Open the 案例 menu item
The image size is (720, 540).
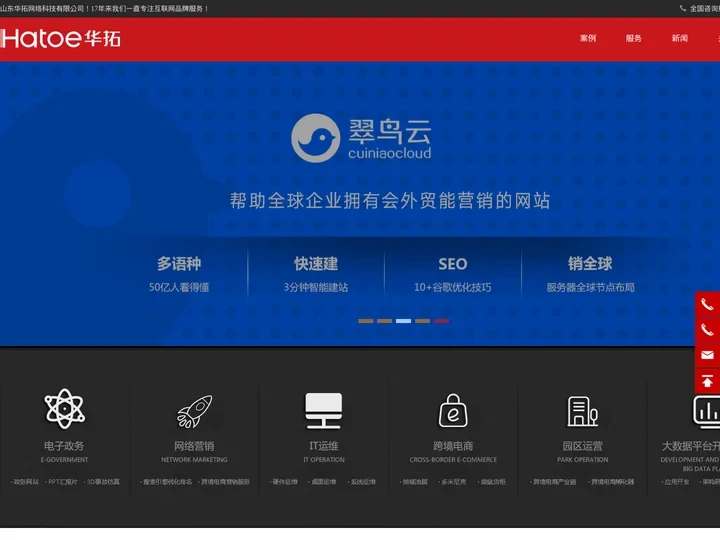click(588, 39)
